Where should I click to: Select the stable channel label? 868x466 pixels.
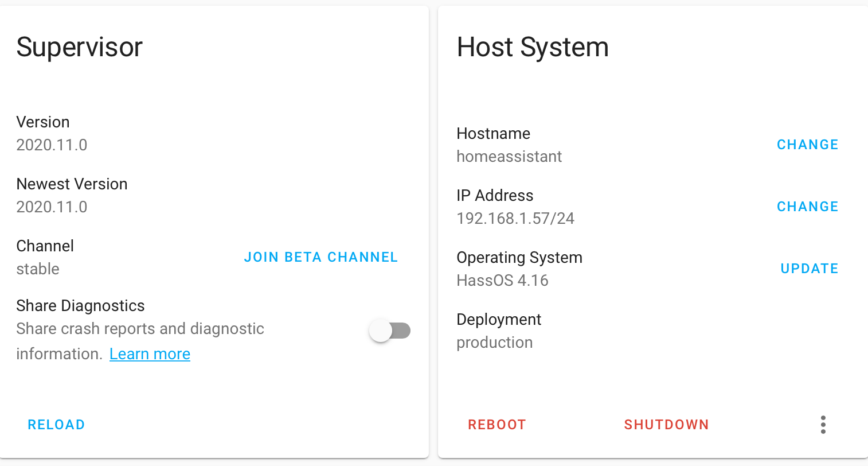tap(38, 269)
